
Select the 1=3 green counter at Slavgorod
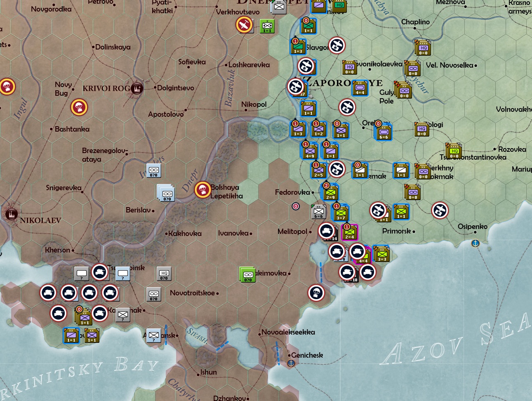[298, 47]
